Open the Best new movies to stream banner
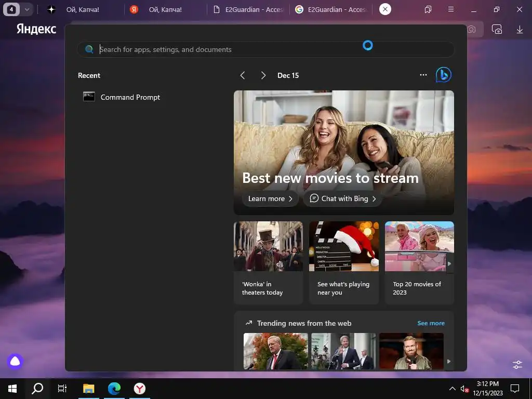Screen dimensions: 532x399 coord(344,153)
